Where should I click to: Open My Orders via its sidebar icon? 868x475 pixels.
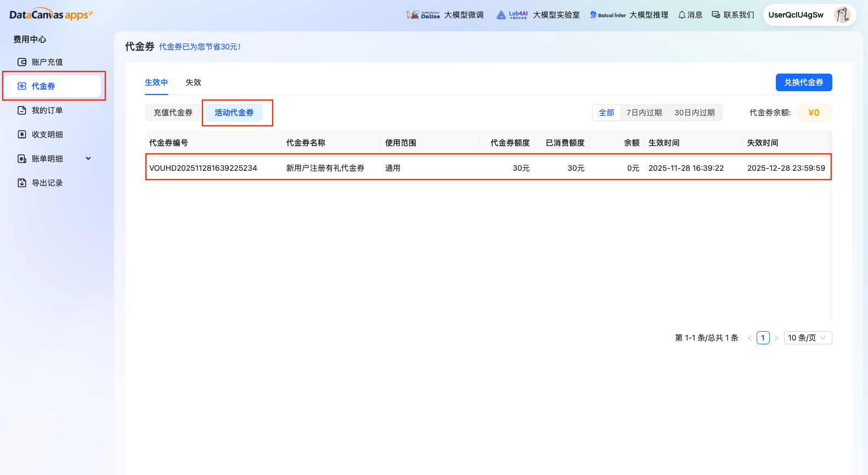[x=22, y=110]
